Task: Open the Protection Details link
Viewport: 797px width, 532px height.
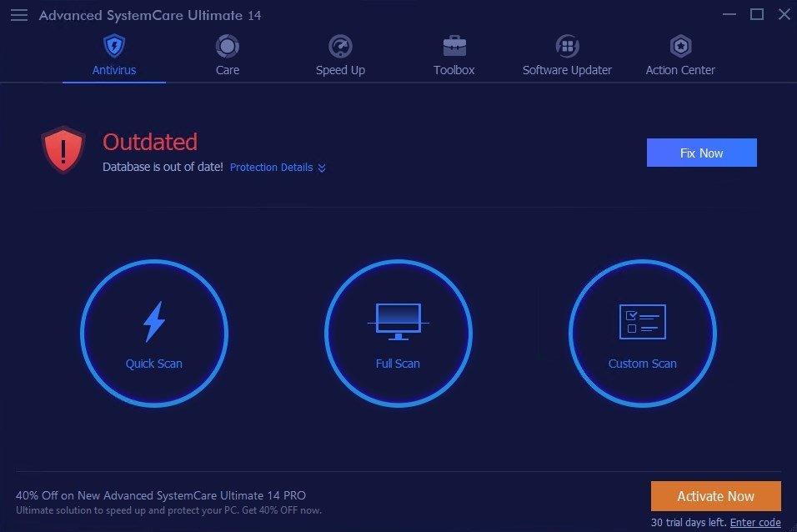Action: click(x=272, y=168)
